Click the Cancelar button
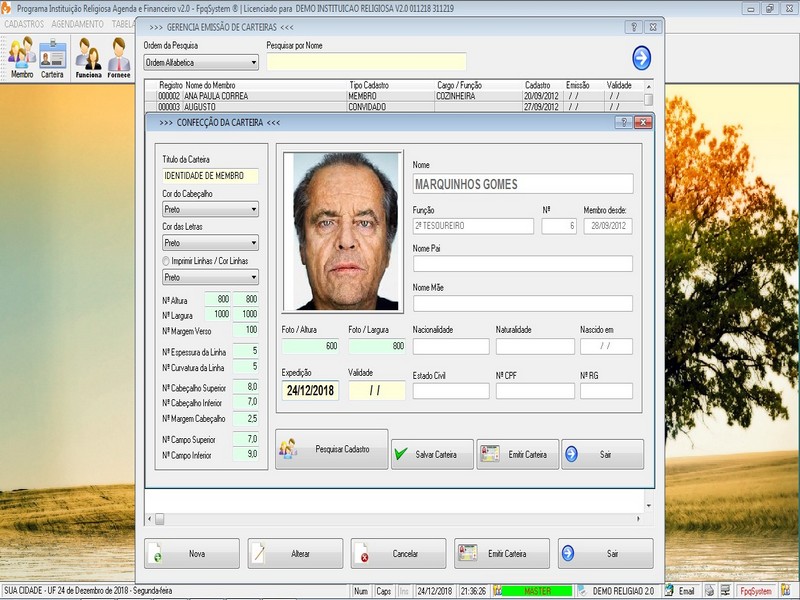This screenshot has width=800, height=600. tap(398, 554)
